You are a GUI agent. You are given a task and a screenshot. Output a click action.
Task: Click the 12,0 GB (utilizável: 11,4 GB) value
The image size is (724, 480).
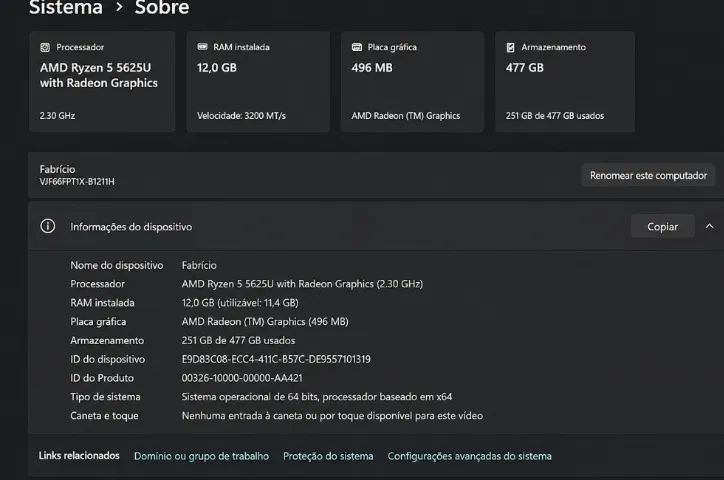point(240,303)
